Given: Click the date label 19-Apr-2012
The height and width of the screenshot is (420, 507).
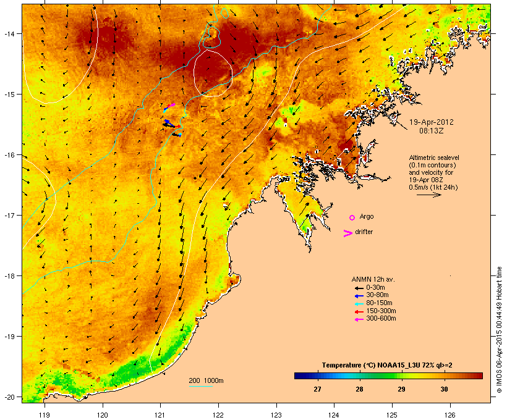Looking at the screenshot, I should pyautogui.click(x=432, y=122).
